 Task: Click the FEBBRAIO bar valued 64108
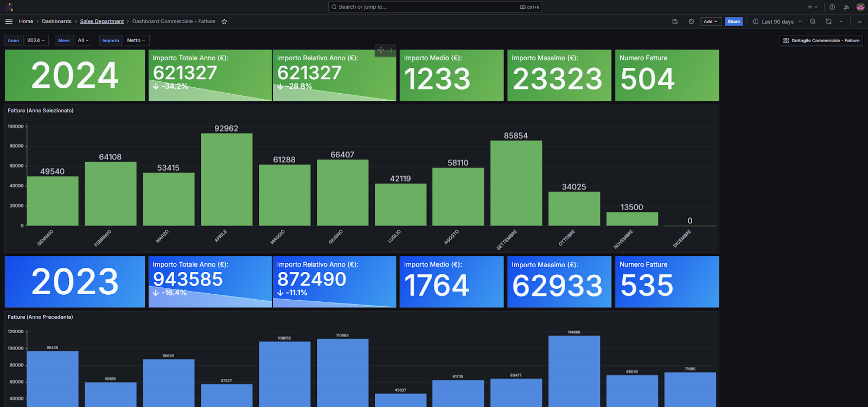(110, 193)
